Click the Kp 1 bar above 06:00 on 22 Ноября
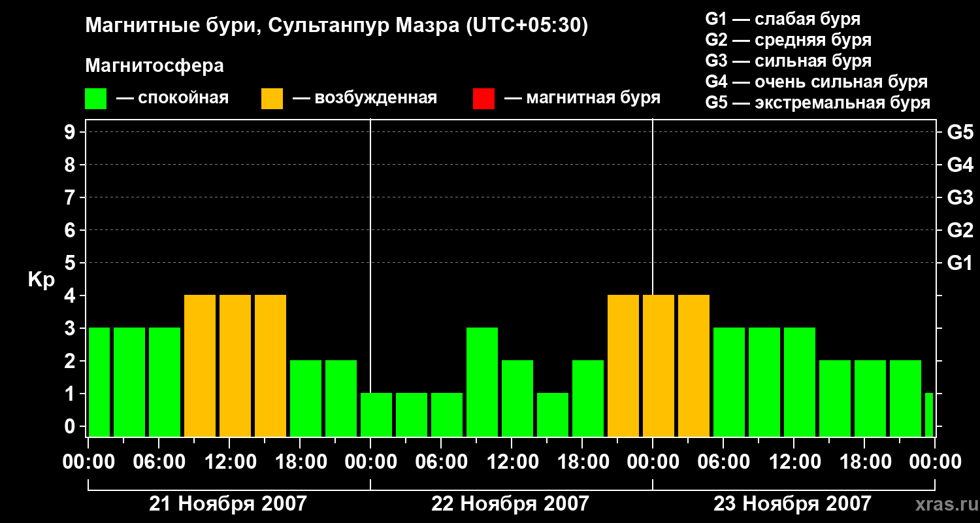Viewport: 980px width, 523px height. [447, 415]
